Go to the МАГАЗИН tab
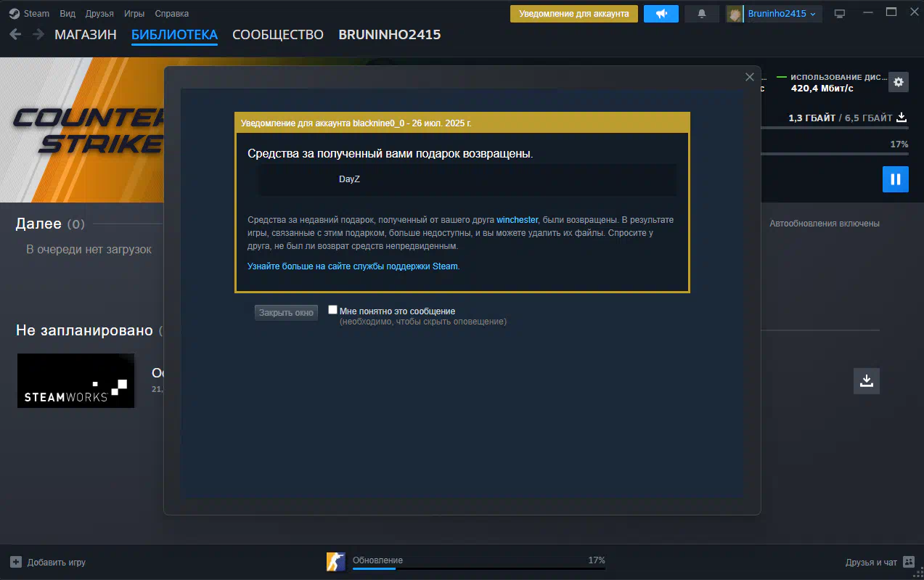The image size is (924, 580). [85, 35]
